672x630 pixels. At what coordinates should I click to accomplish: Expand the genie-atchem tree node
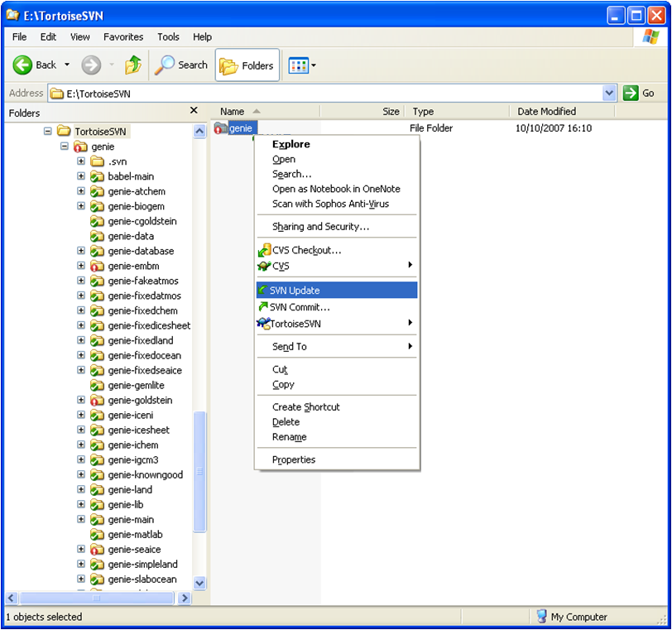[x=81, y=191]
